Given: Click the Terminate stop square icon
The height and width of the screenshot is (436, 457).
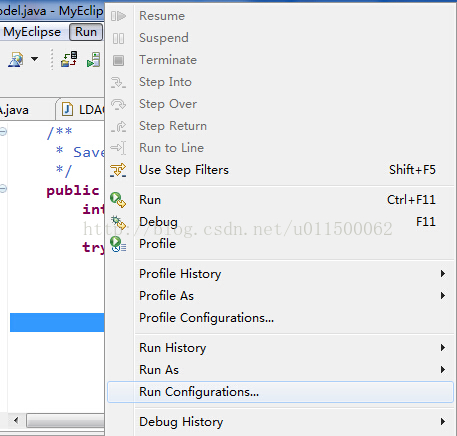Looking at the screenshot, I should coord(118,60).
